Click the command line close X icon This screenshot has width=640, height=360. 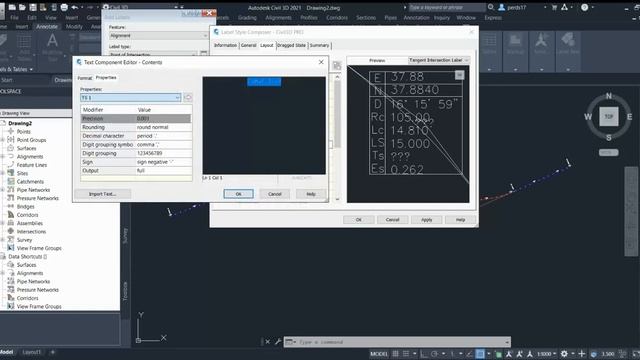pyautogui.click(x=268, y=342)
